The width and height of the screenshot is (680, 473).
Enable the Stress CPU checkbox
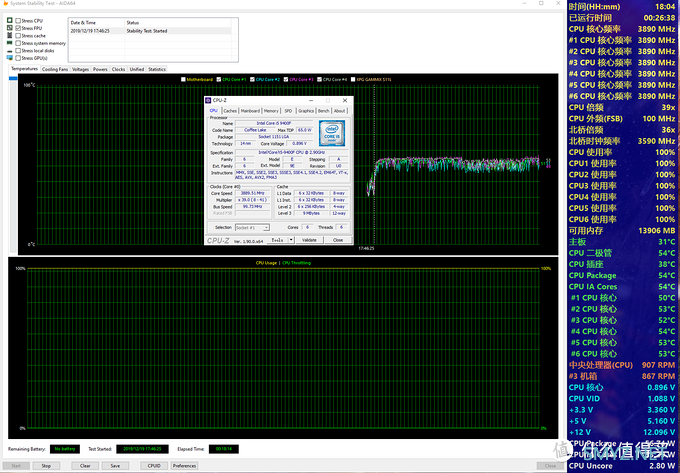(17, 21)
